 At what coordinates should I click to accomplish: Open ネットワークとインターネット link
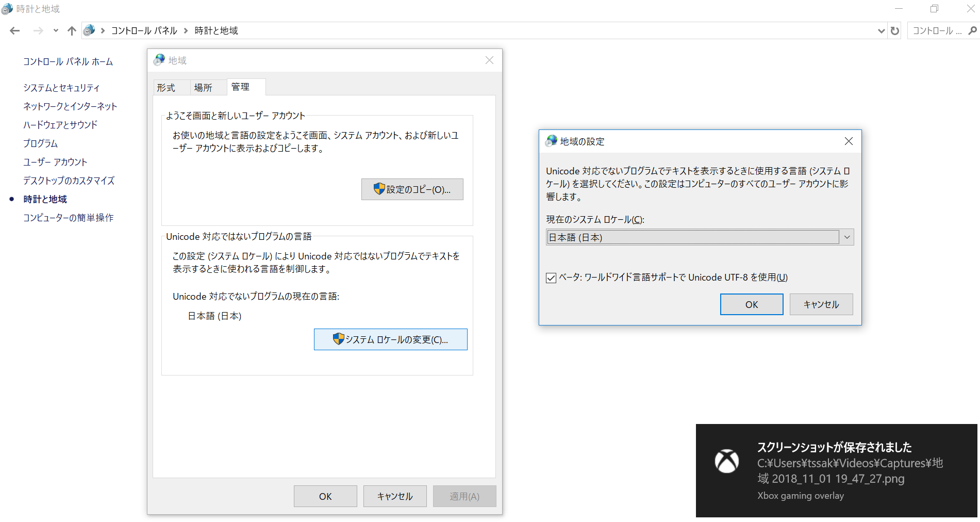click(x=70, y=106)
